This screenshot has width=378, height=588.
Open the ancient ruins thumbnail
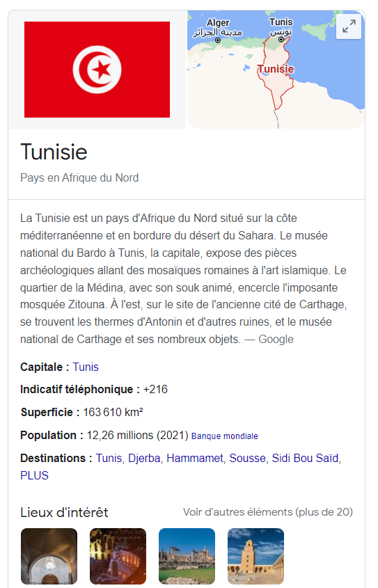click(x=187, y=556)
